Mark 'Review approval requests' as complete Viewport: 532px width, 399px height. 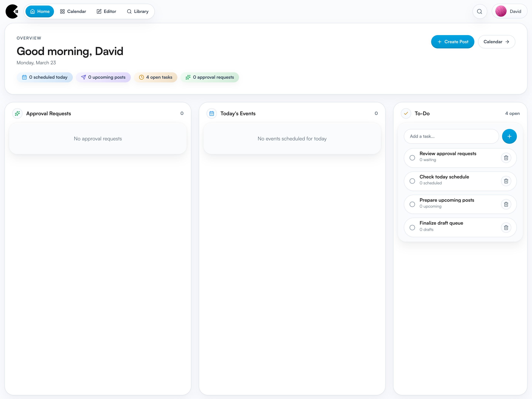[x=412, y=158]
